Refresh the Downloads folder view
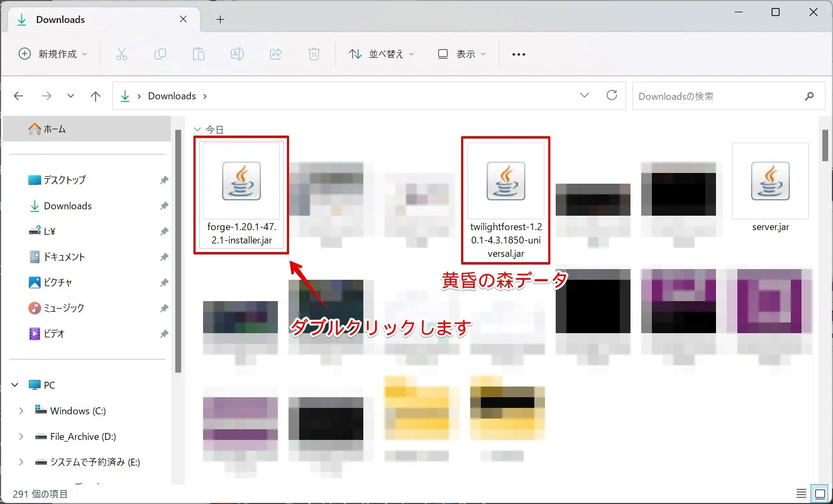Screen dimensions: 833x504 click(x=612, y=96)
